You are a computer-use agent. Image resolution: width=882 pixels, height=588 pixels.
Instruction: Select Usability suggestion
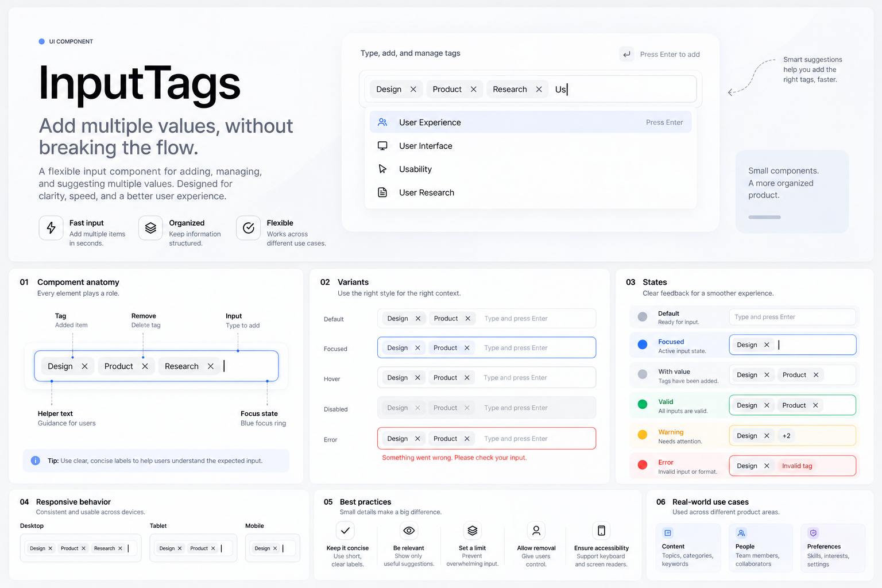pos(530,169)
